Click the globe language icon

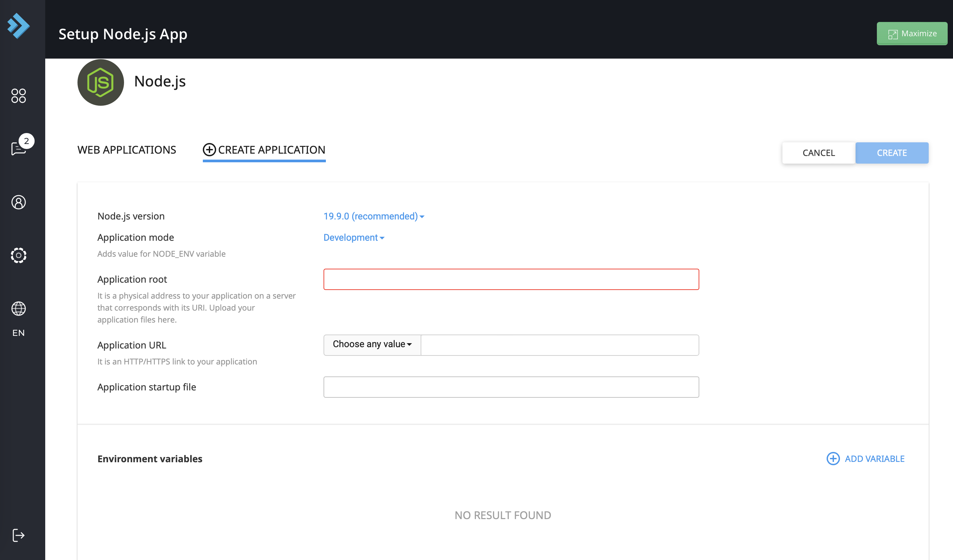click(19, 309)
